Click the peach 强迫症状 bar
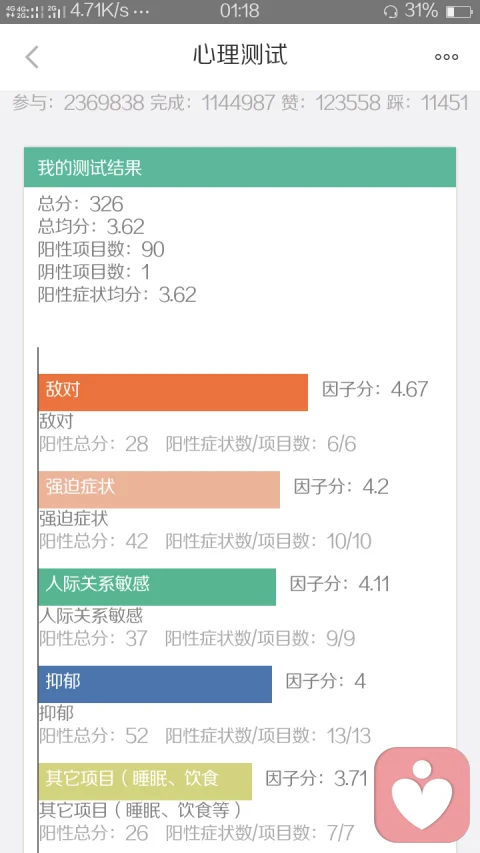Image resolution: width=480 pixels, height=853 pixels. pos(159,490)
